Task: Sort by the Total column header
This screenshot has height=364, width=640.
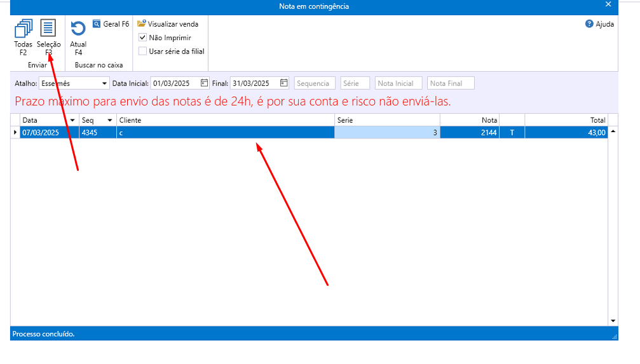Action: [565, 120]
